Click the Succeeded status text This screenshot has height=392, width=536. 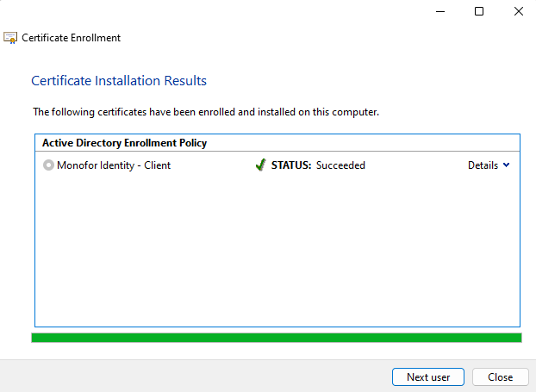click(340, 165)
